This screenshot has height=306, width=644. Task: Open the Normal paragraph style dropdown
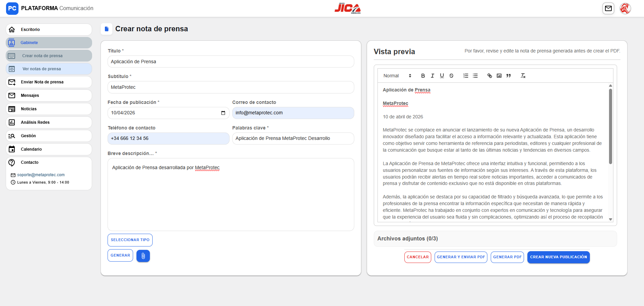pyautogui.click(x=397, y=76)
